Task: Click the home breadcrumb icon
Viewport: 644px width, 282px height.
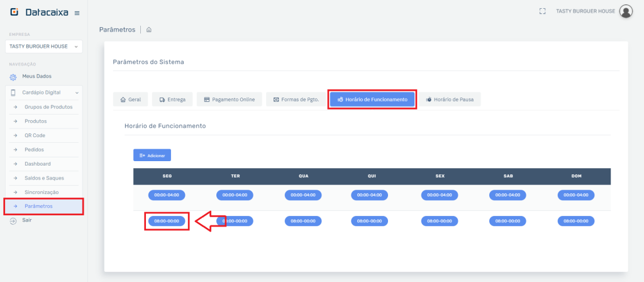Action: pos(149,30)
